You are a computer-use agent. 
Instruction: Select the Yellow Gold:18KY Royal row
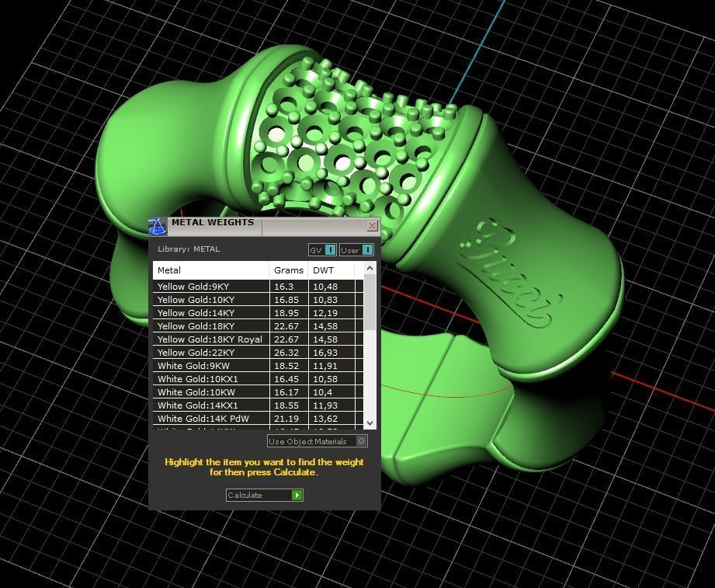(258, 339)
